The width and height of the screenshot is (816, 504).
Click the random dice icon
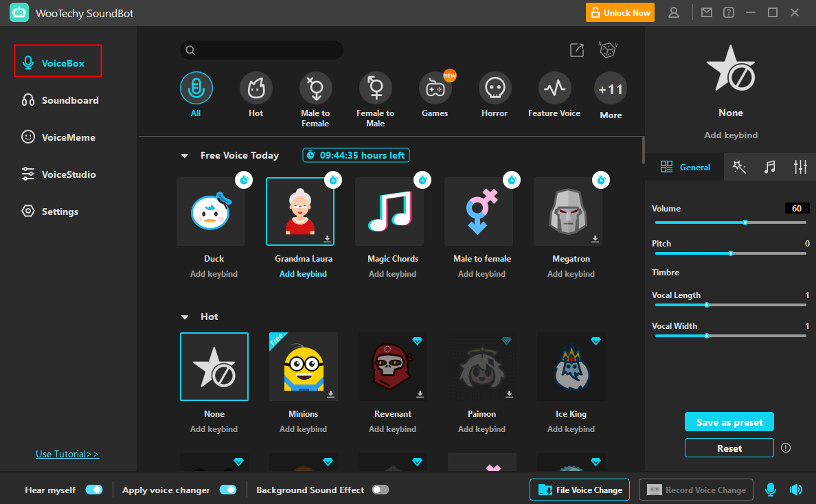coord(608,50)
